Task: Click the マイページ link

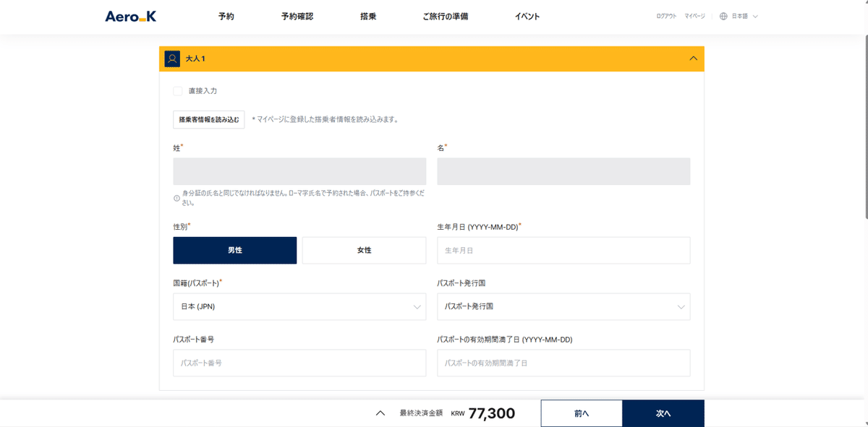Action: [x=694, y=16]
